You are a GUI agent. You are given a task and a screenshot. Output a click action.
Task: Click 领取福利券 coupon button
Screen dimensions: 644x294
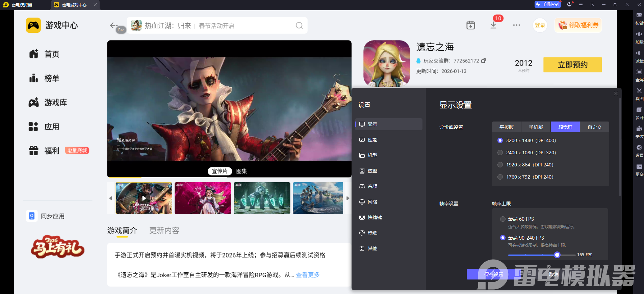[578, 25]
